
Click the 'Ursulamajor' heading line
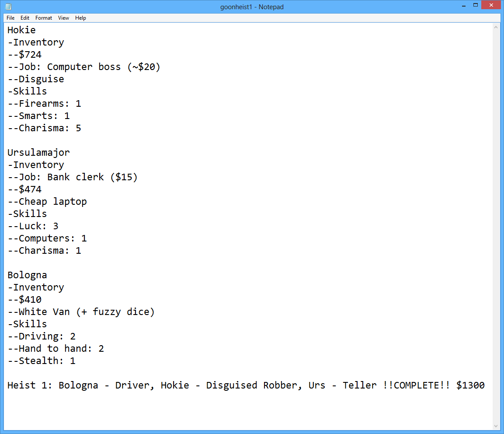point(38,153)
